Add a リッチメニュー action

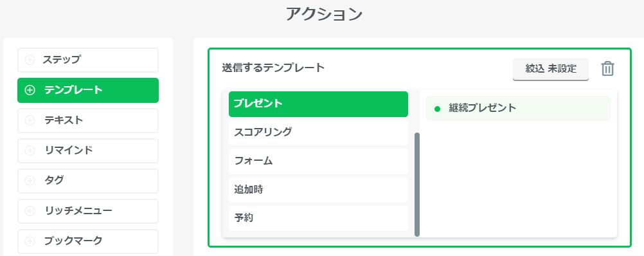88,211
